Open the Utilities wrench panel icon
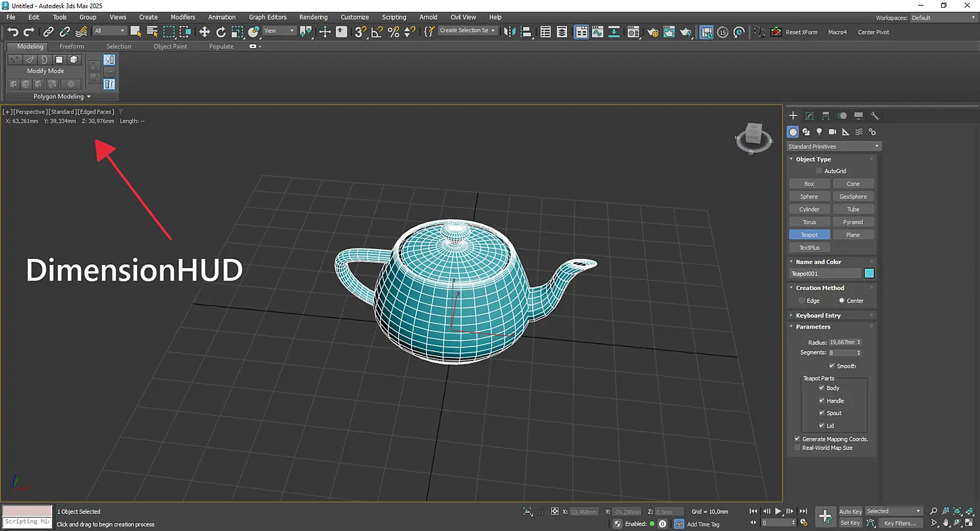 point(875,115)
